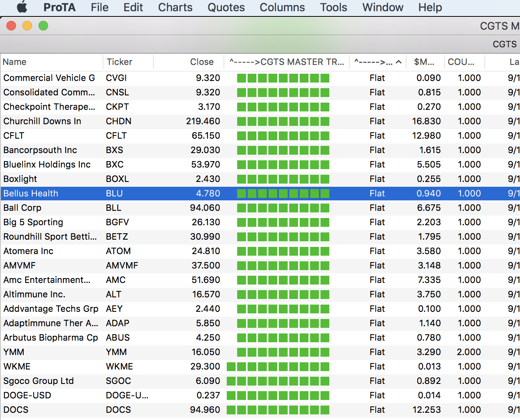
Task: Open the Charts menu
Action: click(175, 7)
